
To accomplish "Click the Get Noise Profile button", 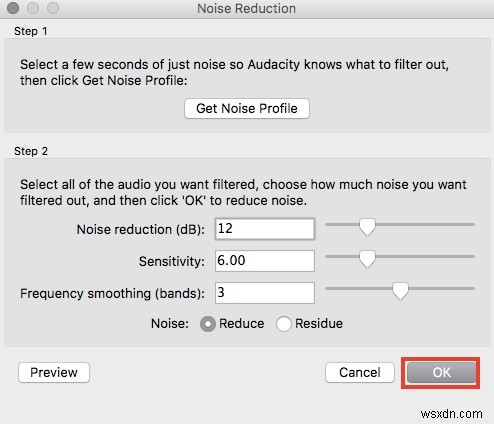I will (247, 108).
